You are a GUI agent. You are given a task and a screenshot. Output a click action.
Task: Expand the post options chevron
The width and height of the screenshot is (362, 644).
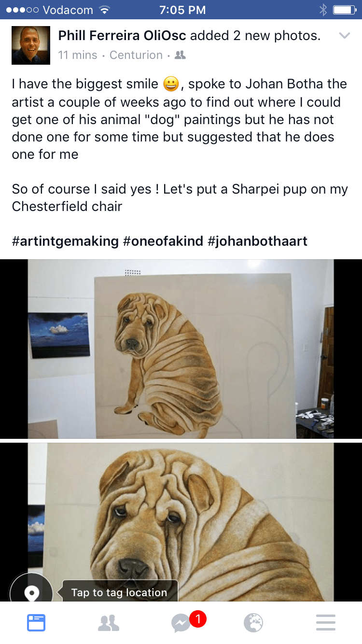pyautogui.click(x=345, y=36)
